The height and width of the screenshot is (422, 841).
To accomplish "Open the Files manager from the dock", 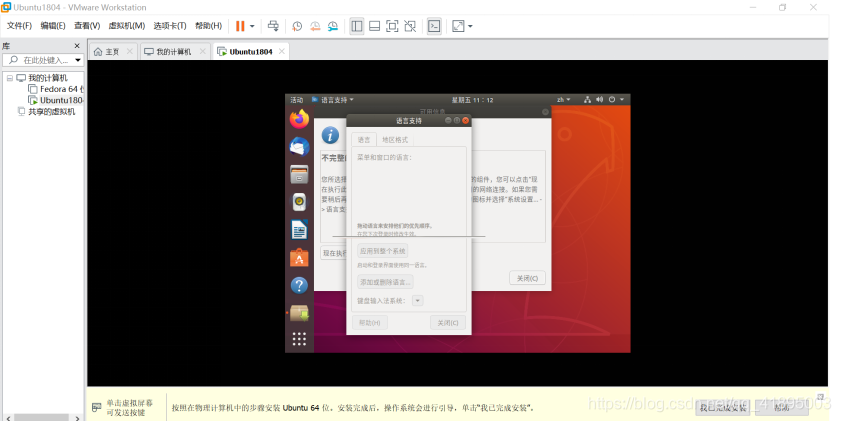I will coord(299,174).
